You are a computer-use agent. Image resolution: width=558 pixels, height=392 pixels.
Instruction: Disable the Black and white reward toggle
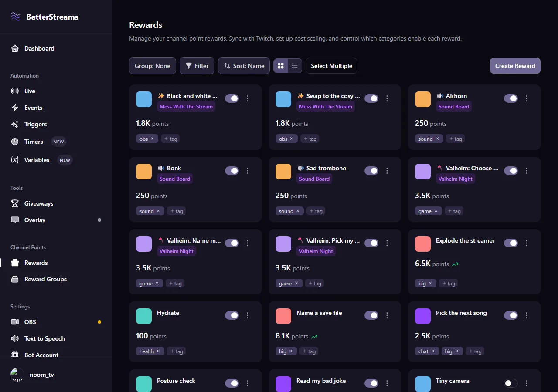click(x=232, y=98)
